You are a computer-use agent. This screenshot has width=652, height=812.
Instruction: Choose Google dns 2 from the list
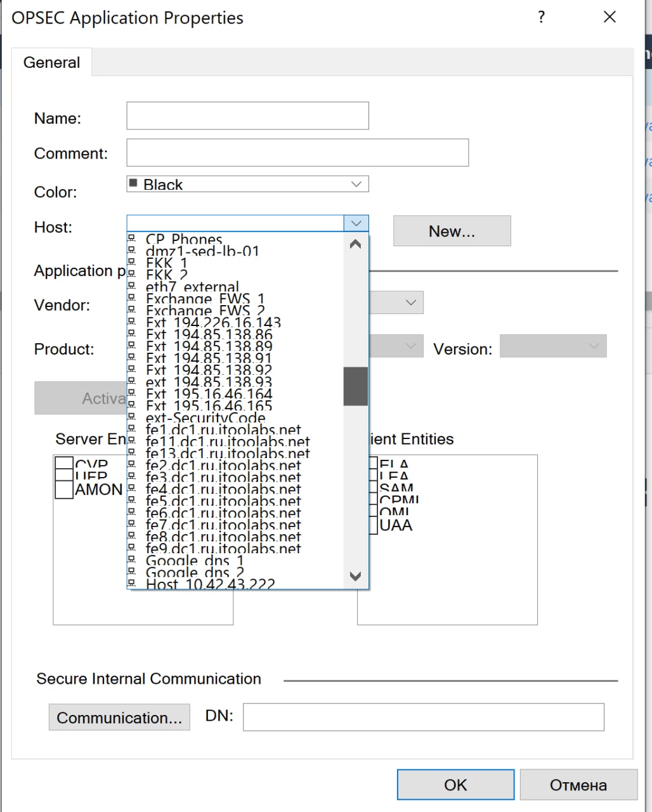tap(235, 571)
